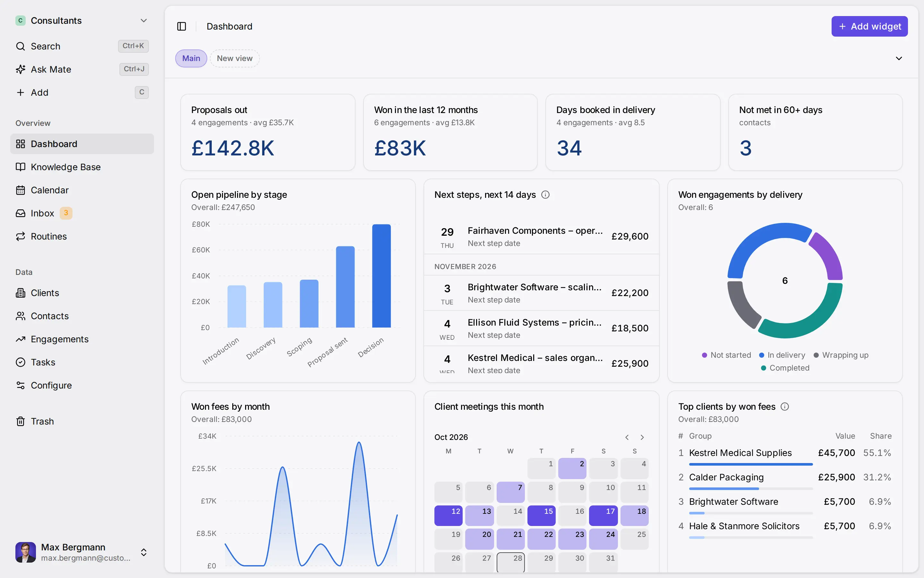
Task: Click the Search magnifier icon
Action: point(20,46)
